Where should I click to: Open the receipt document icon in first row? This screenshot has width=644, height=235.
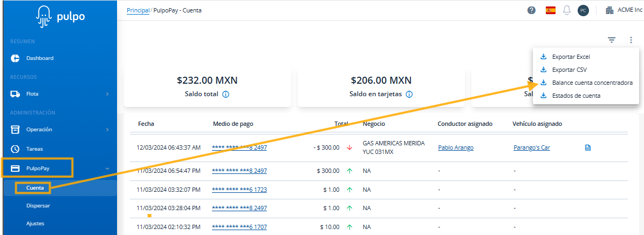click(x=588, y=147)
